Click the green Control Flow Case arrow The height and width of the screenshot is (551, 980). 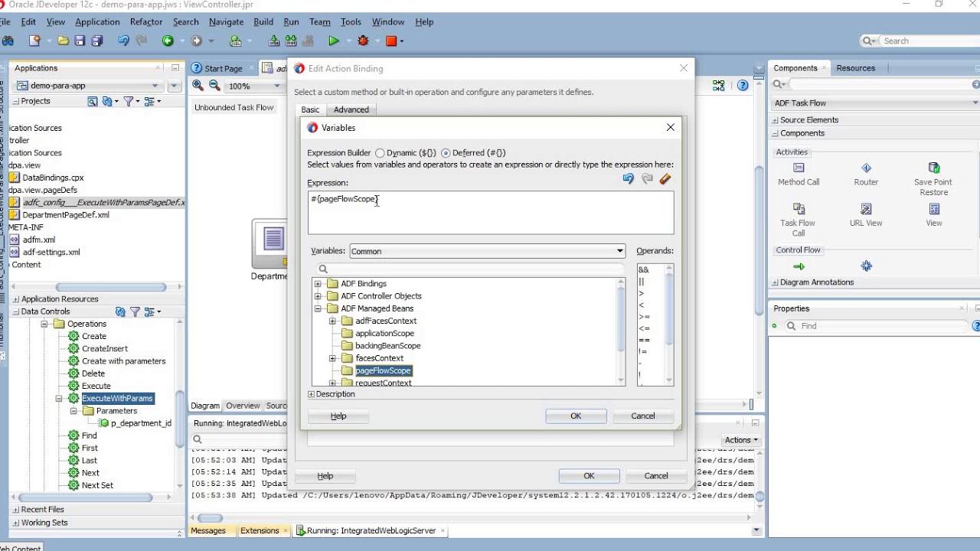pos(799,266)
